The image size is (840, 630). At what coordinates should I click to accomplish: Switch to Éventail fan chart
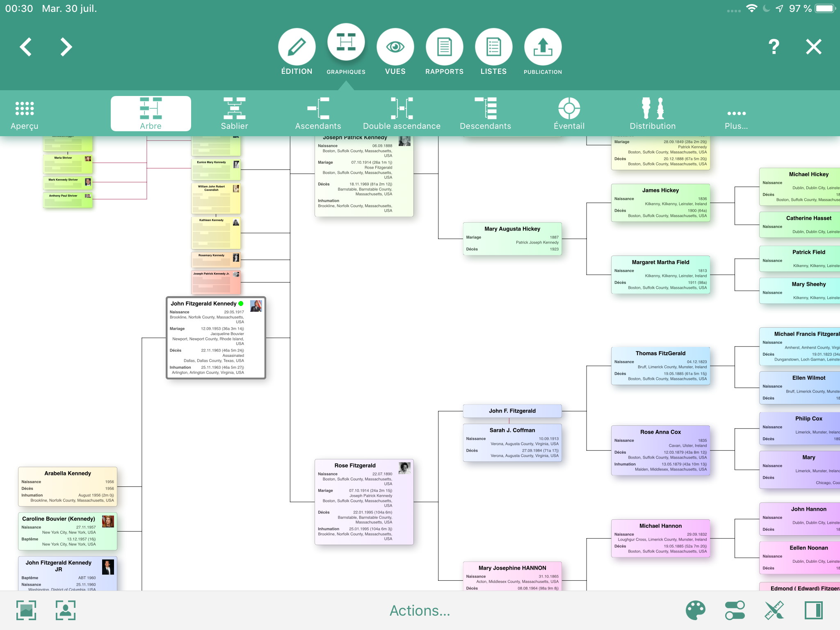[569, 114]
